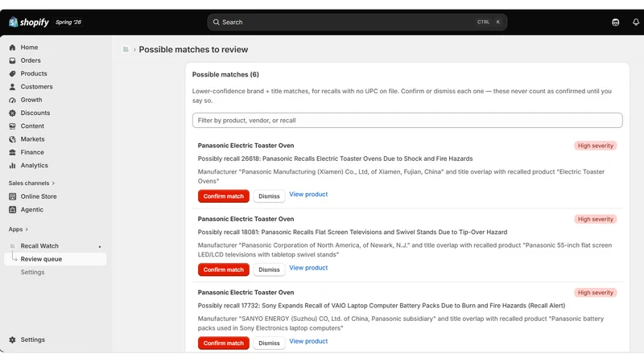View product for recall 18081
The width and height of the screenshot is (644, 362).
point(308,268)
